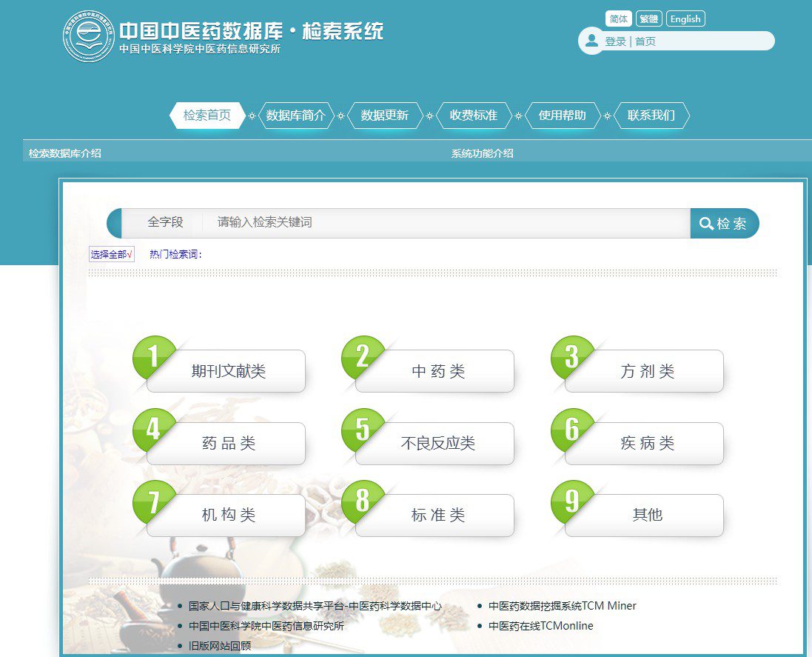
Task: Switch language to 简体
Action: point(618,19)
